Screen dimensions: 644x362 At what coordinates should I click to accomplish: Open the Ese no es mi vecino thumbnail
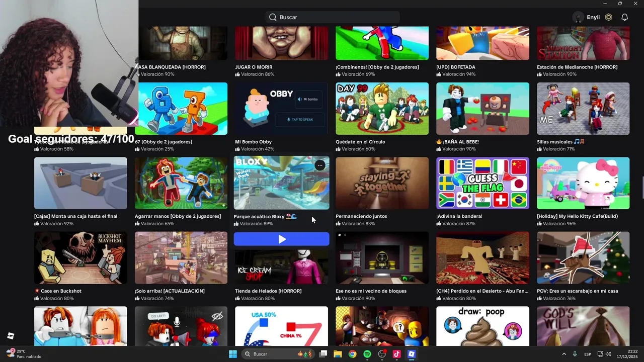[x=382, y=257]
